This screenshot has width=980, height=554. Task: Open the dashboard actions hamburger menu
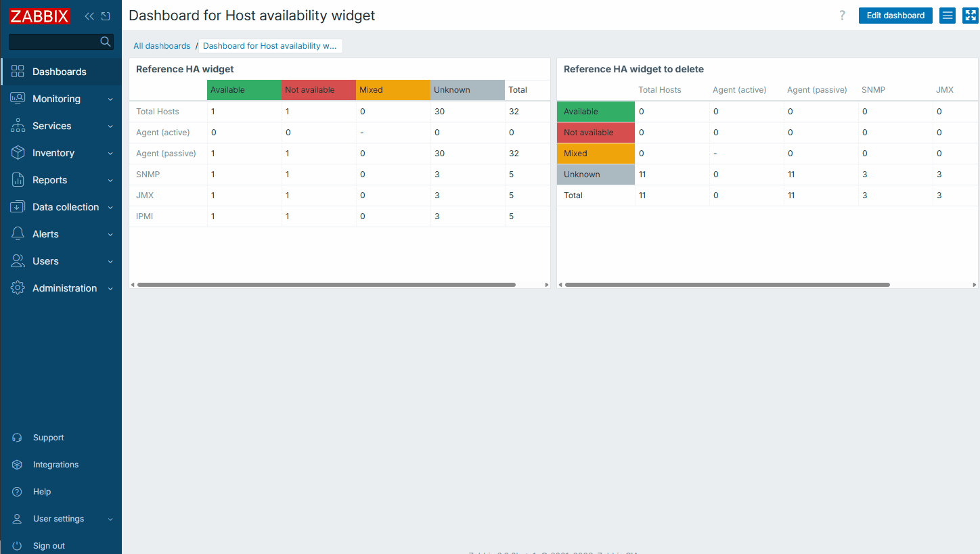coord(948,16)
